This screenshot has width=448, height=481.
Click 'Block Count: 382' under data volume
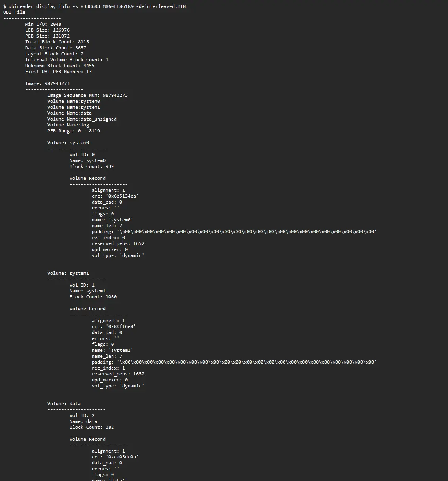click(92, 427)
